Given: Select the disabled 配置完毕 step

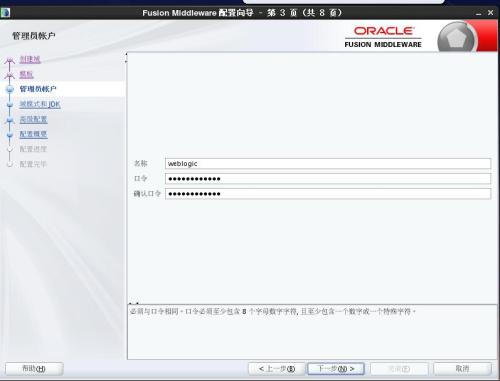Looking at the screenshot, I should pos(33,164).
